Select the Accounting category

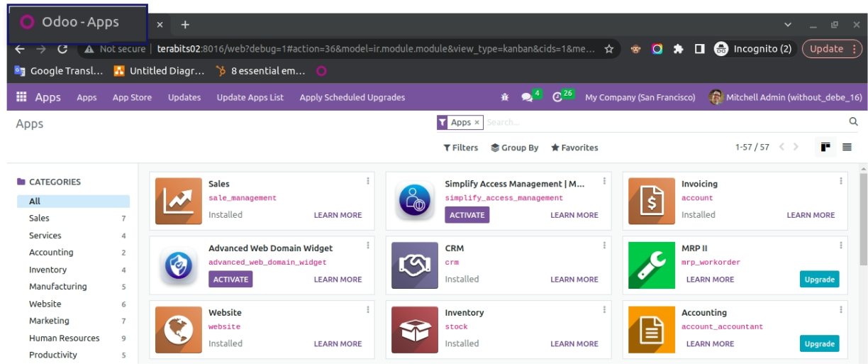74,253
